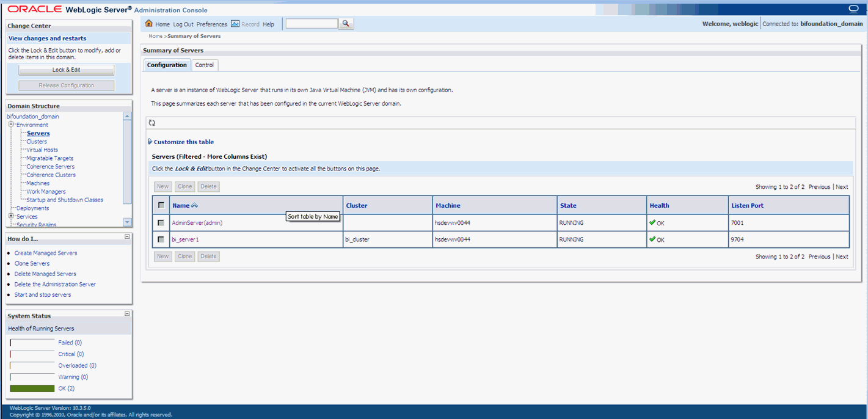Click Domain Structure scrollbar down arrow
This screenshot has width=868, height=419.
point(127,222)
